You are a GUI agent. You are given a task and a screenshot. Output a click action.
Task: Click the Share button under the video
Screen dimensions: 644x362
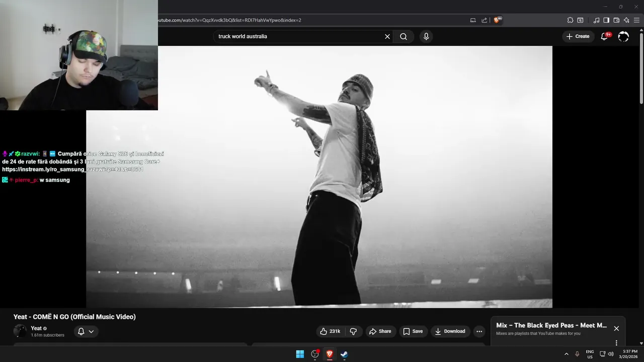pyautogui.click(x=380, y=331)
